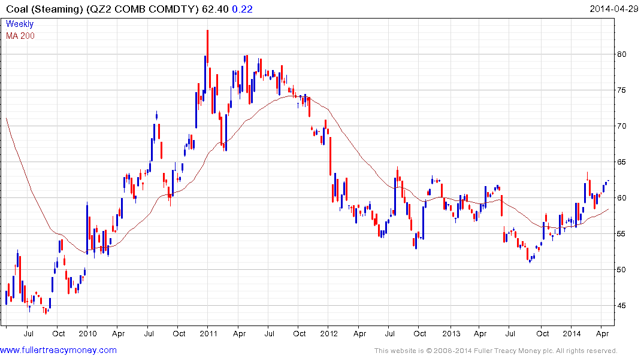Click the 55 price axis label
644x359 pixels.
click(621, 234)
